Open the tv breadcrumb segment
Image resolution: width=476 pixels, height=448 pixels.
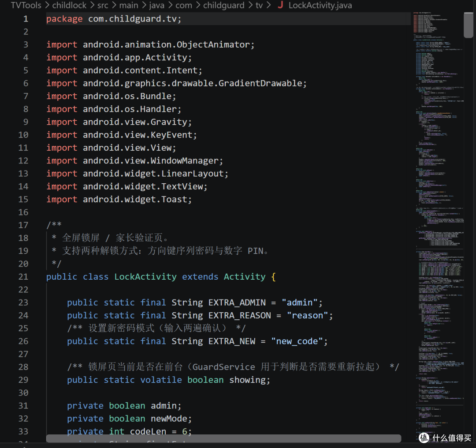[x=259, y=5]
